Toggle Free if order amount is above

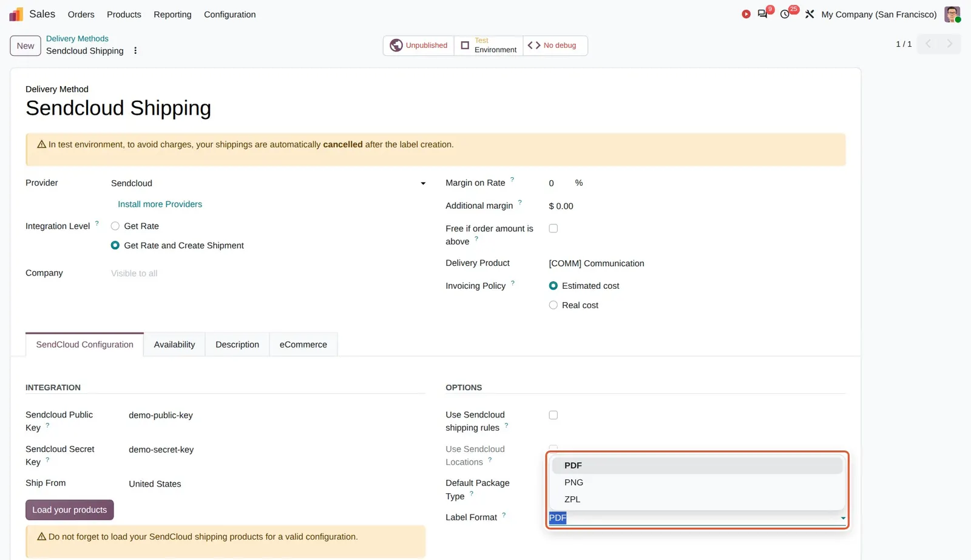point(553,229)
